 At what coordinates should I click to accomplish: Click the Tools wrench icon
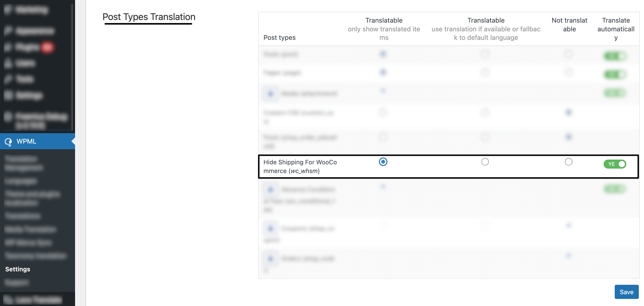click(x=8, y=79)
